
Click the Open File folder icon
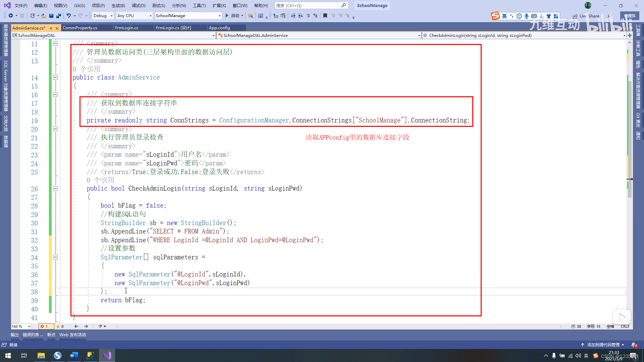click(x=44, y=15)
